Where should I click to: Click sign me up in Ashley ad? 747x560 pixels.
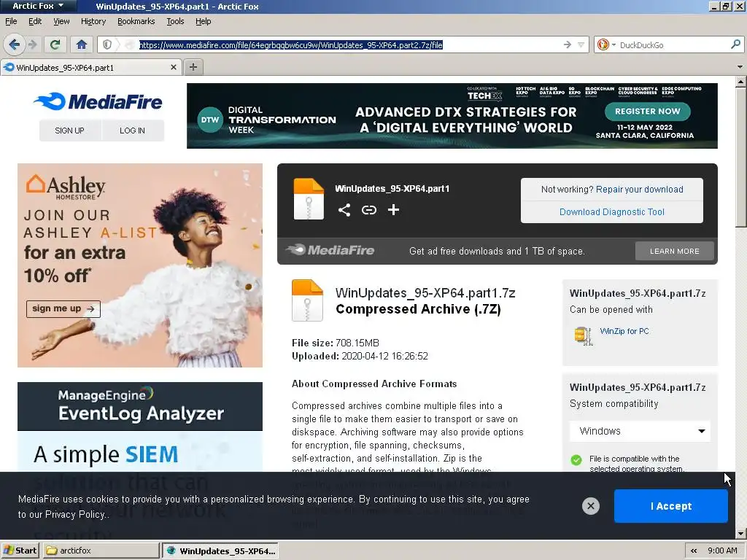point(63,308)
